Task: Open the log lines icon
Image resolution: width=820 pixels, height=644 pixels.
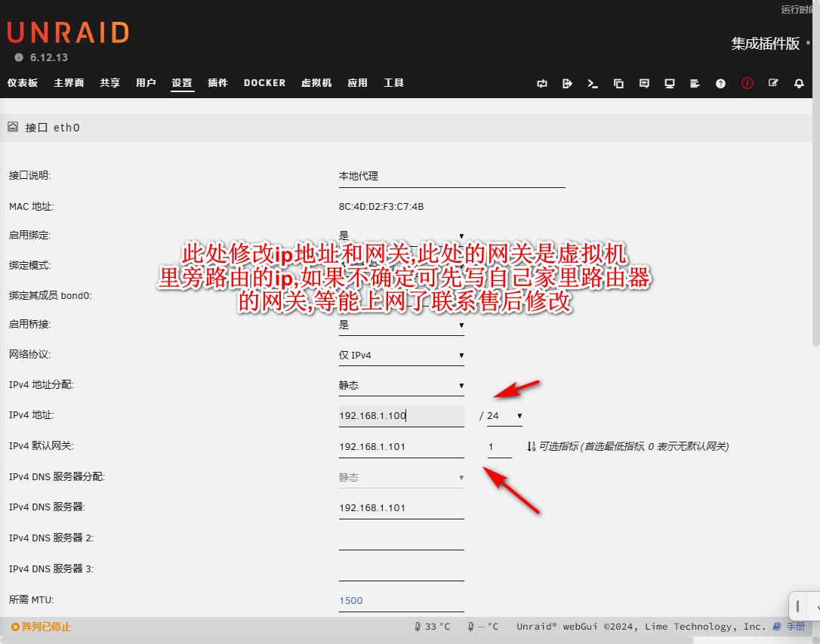Action: tap(695, 84)
